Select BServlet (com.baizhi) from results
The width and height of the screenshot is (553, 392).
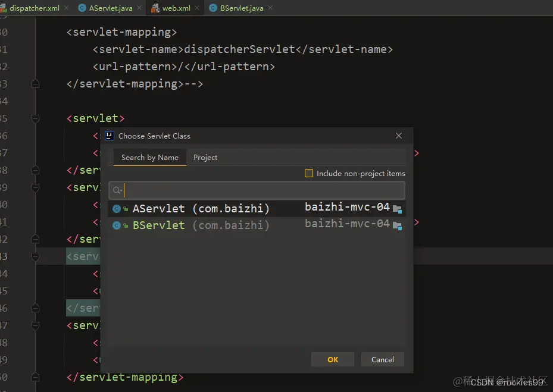[x=257, y=225]
